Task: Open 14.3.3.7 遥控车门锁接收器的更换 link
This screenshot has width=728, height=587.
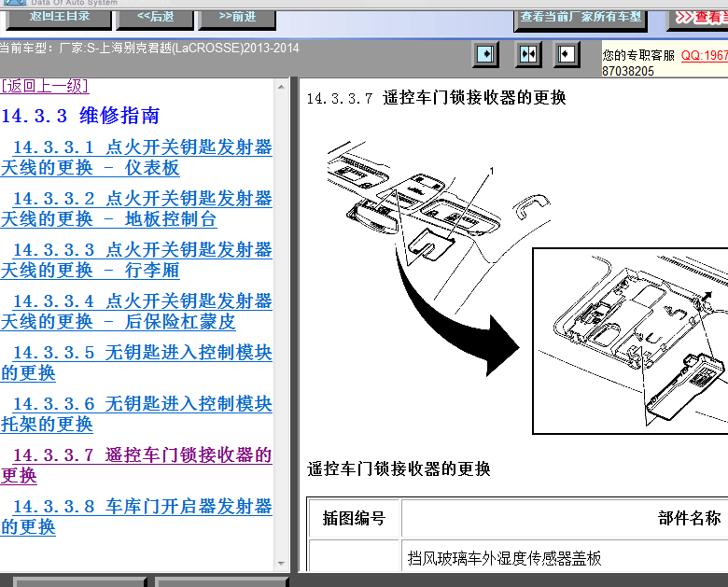Action: coord(136,466)
